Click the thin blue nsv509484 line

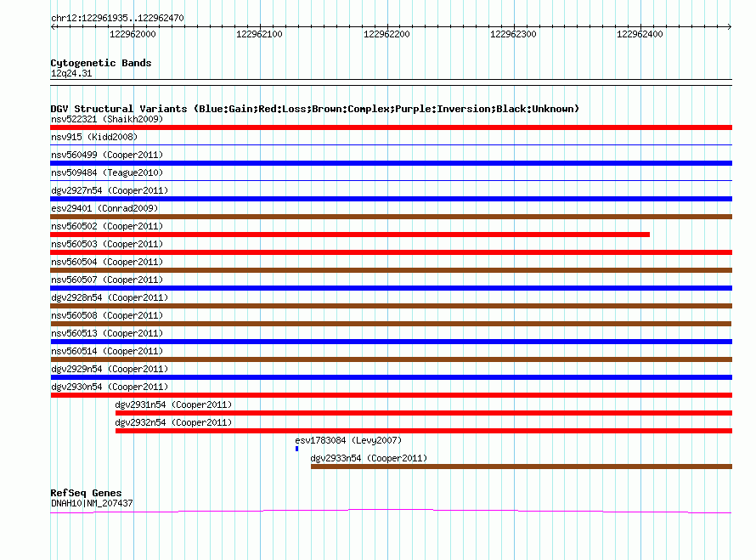391,180
